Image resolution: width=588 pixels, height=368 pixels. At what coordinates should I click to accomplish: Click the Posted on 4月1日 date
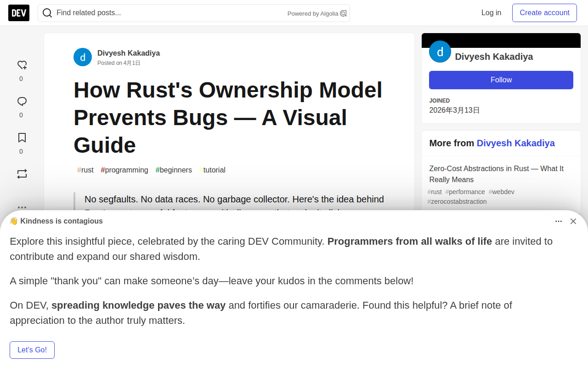[119, 63]
